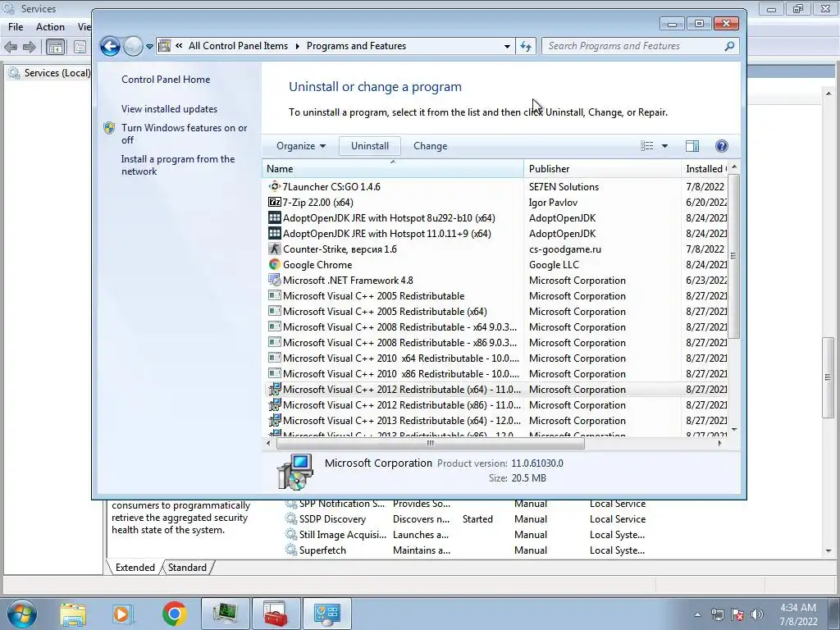The image size is (840, 630).
Task: Click the Google Chrome list icon
Action: click(x=274, y=264)
